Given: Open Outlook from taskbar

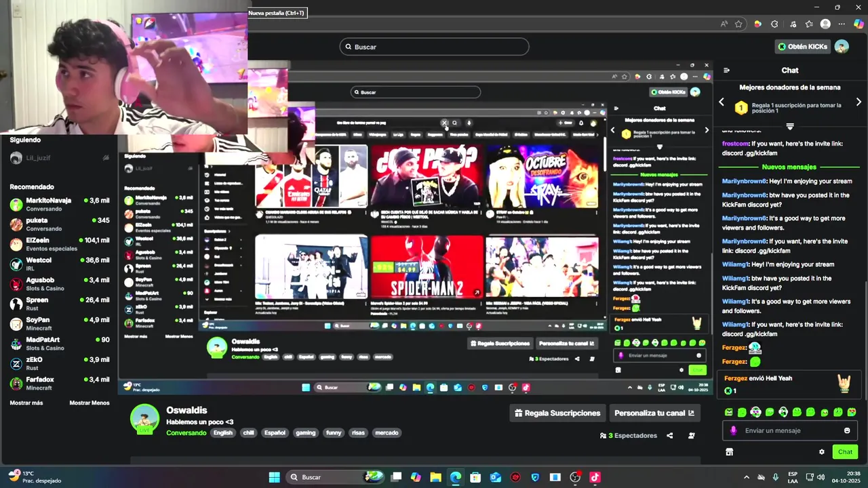Looking at the screenshot, I should 496,477.
